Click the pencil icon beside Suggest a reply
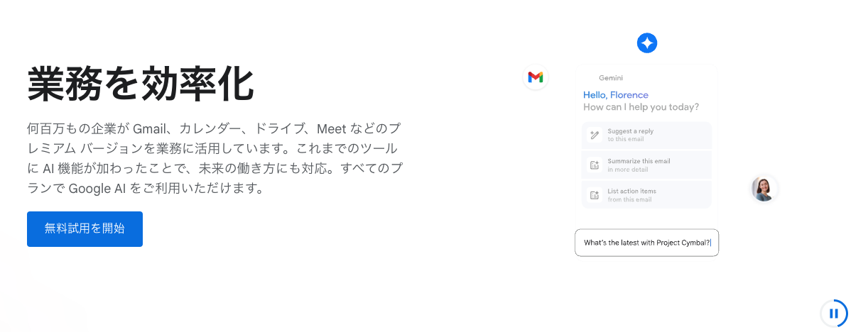The width and height of the screenshot is (868, 332). pos(595,135)
